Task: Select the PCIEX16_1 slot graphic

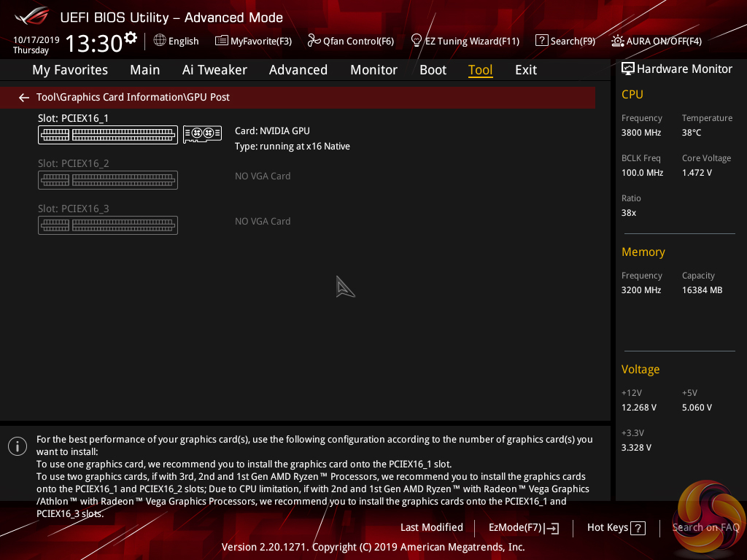Action: 108,135
